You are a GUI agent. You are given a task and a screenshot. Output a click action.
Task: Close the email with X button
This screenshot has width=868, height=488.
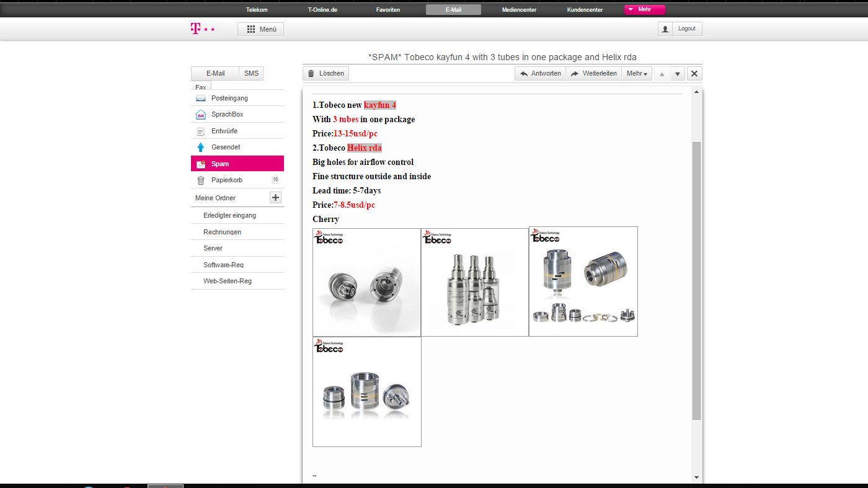[694, 74]
